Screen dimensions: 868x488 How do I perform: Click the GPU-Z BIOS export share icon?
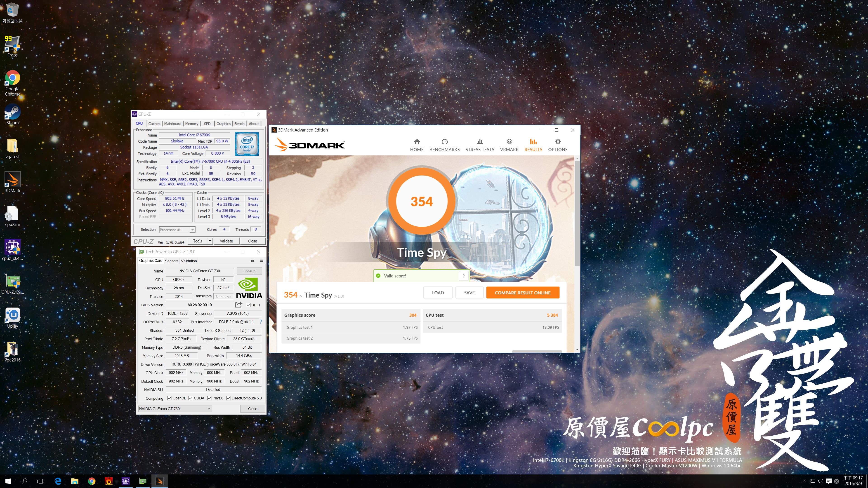pyautogui.click(x=238, y=305)
